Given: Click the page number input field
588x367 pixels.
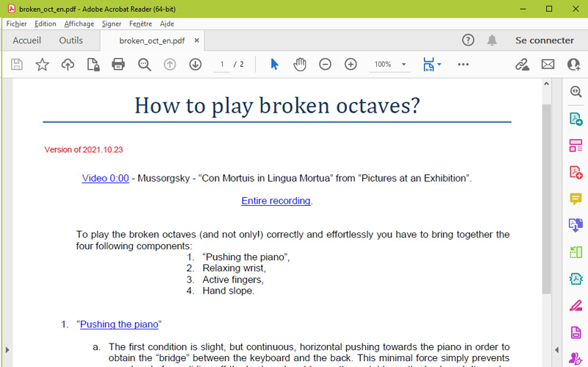Looking at the screenshot, I should click(221, 65).
